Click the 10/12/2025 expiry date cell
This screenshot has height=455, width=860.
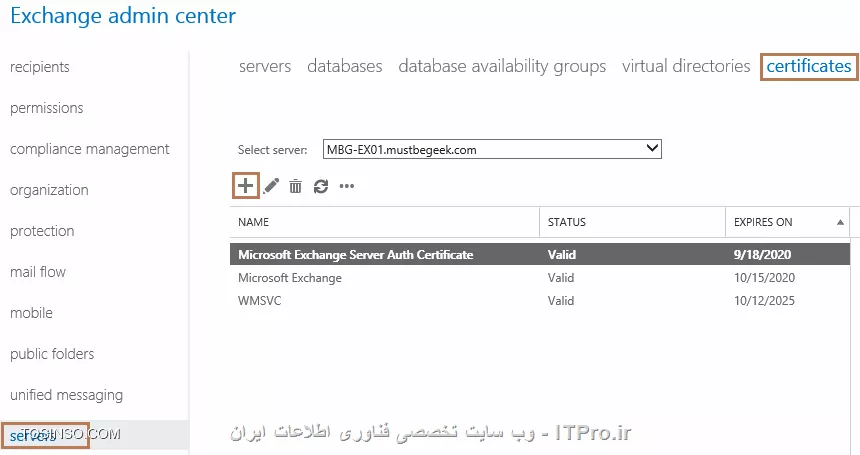click(x=764, y=300)
